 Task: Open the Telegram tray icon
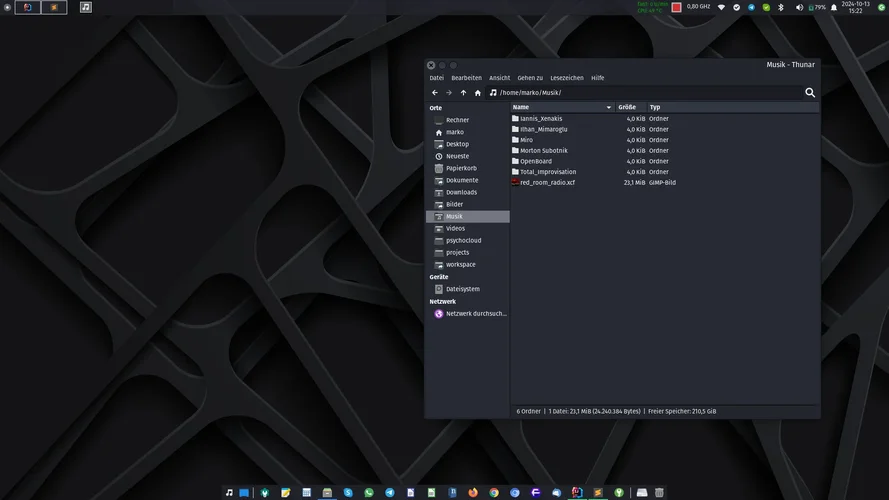751,7
